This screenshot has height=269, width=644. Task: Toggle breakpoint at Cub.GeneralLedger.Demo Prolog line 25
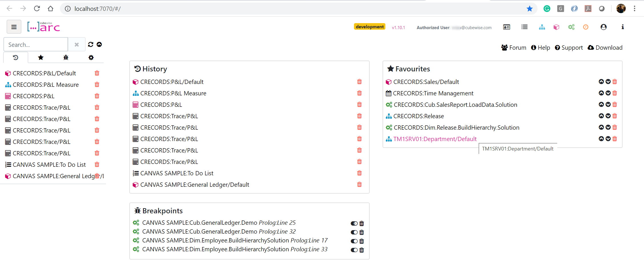click(354, 223)
